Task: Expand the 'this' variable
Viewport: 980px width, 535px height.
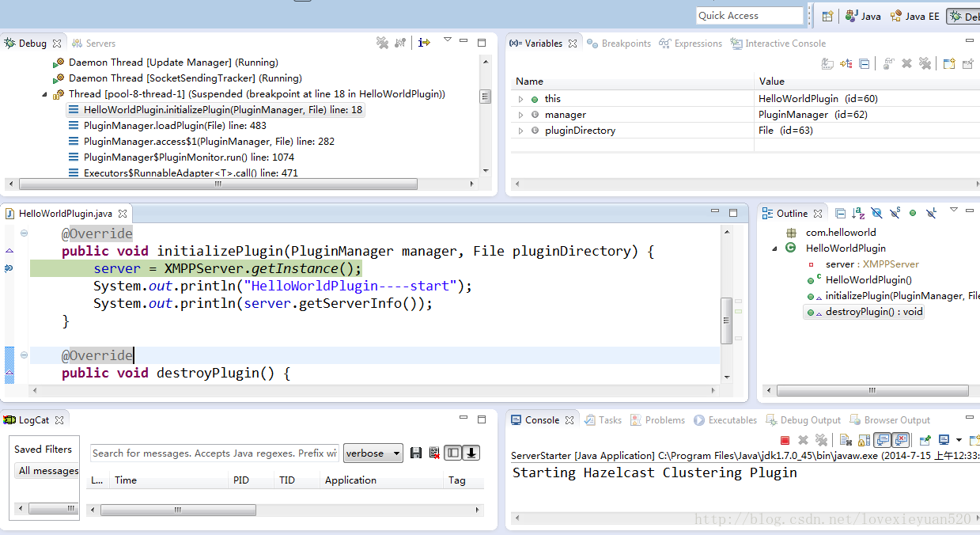Action: (520, 99)
